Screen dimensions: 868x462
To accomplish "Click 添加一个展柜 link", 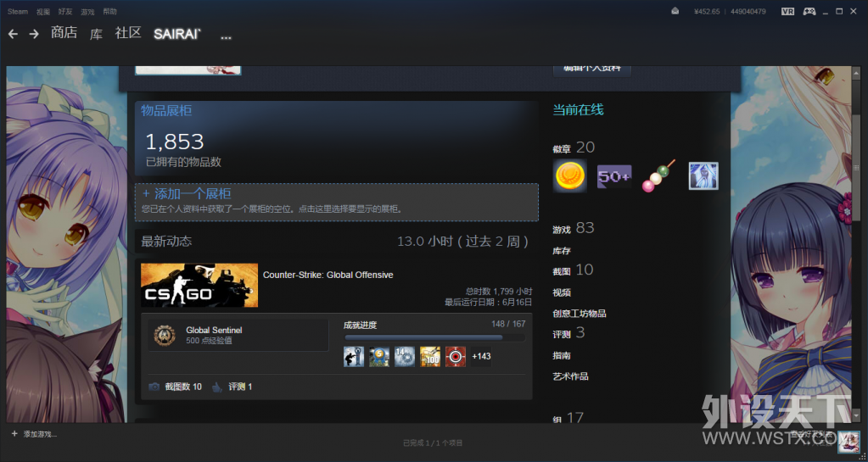I will (187, 193).
